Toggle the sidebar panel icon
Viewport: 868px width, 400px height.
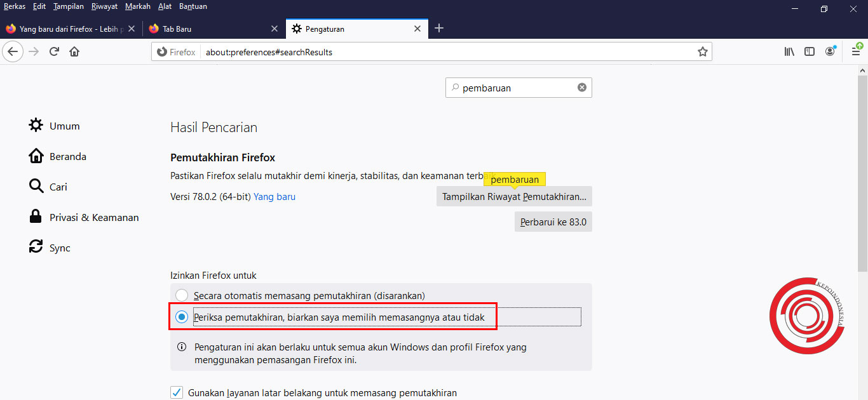click(x=809, y=51)
